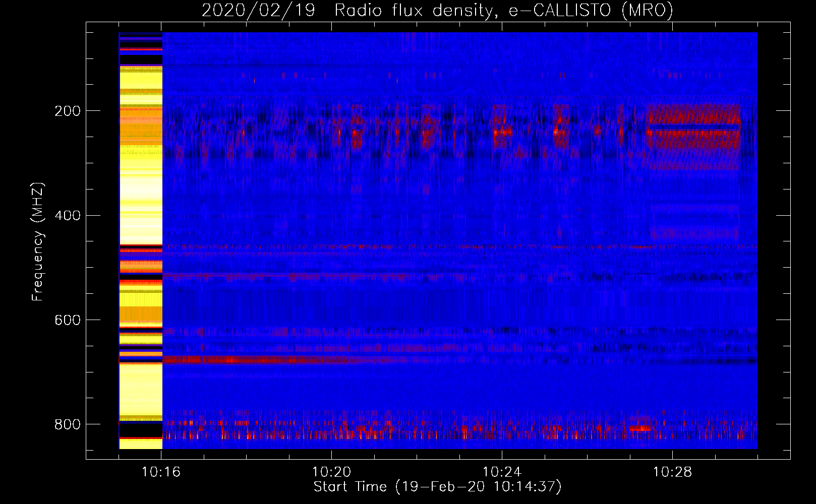This screenshot has height=504, width=816.
Task: Click the '200' frequency tick label
Action: pos(68,111)
